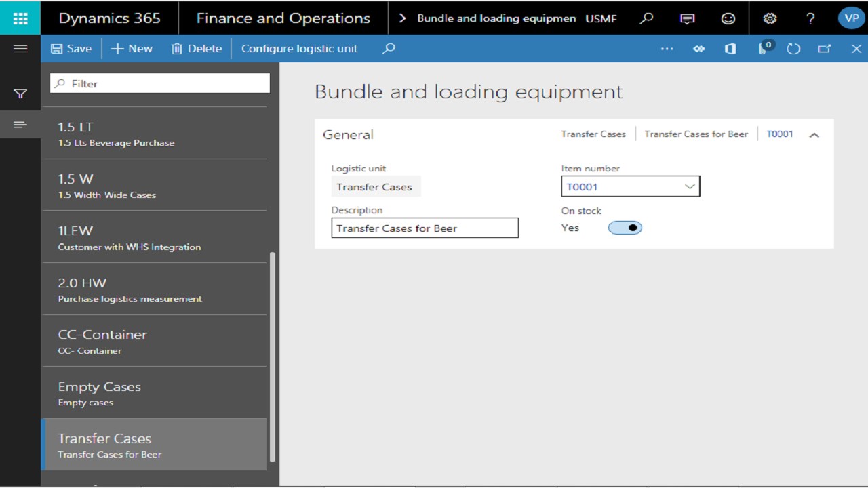Viewport: 868px width, 488px height.
Task: Click the list pane vertical scrollbar
Action: pos(273,357)
